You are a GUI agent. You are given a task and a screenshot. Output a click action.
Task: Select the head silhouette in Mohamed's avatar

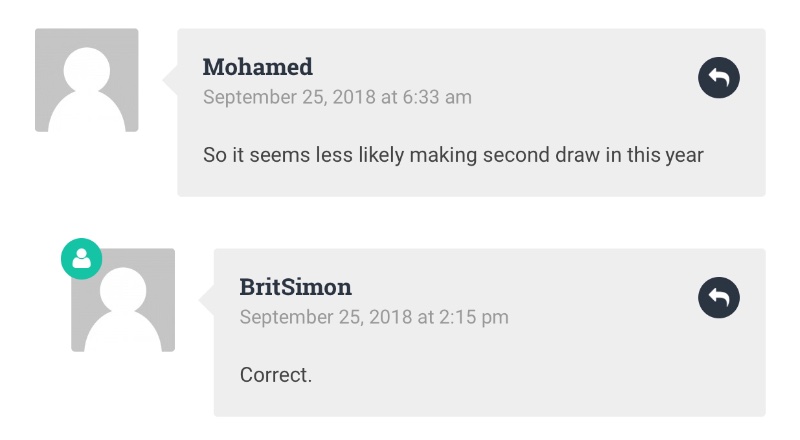coord(87,69)
